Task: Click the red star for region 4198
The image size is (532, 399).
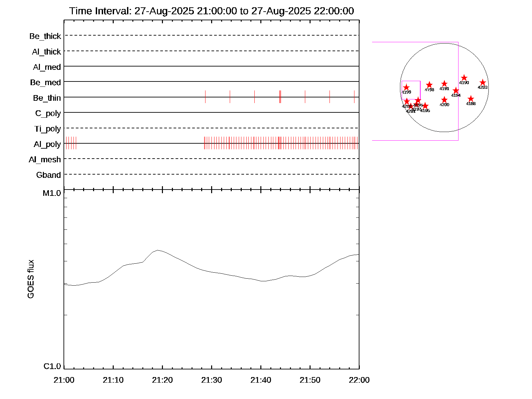Action: pos(429,85)
